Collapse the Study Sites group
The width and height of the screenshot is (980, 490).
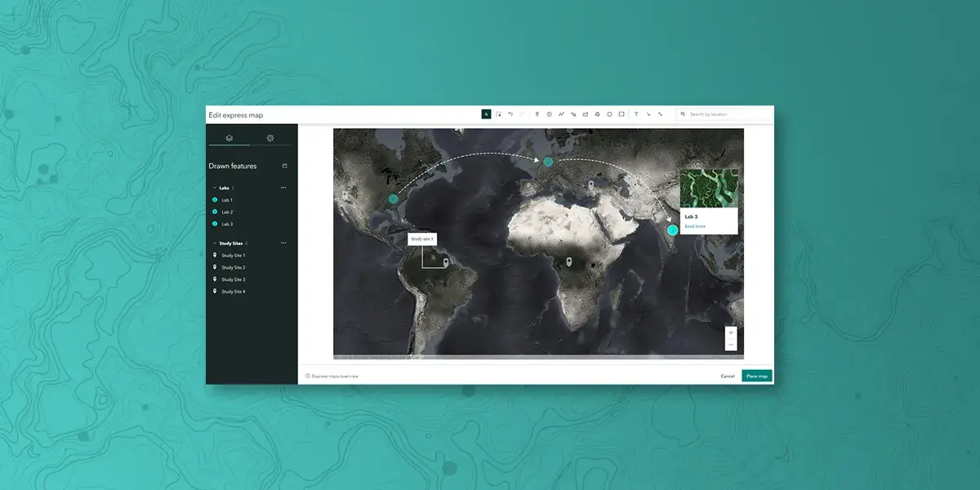coord(214,243)
